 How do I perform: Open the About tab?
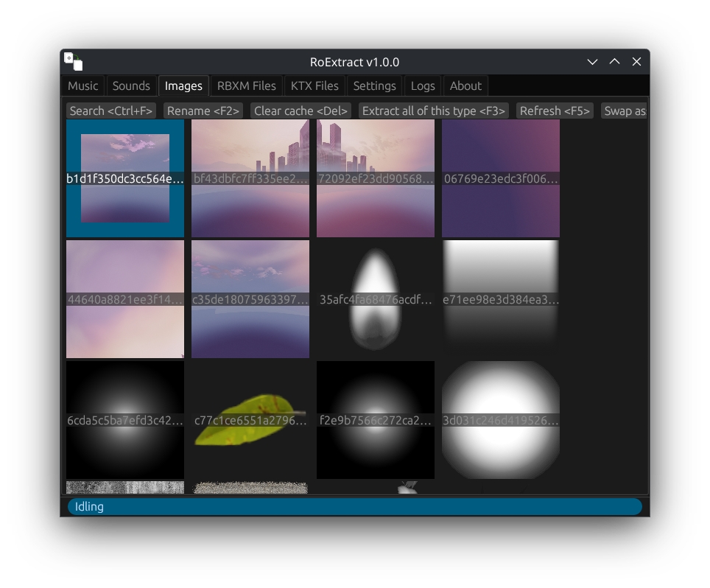tap(465, 85)
